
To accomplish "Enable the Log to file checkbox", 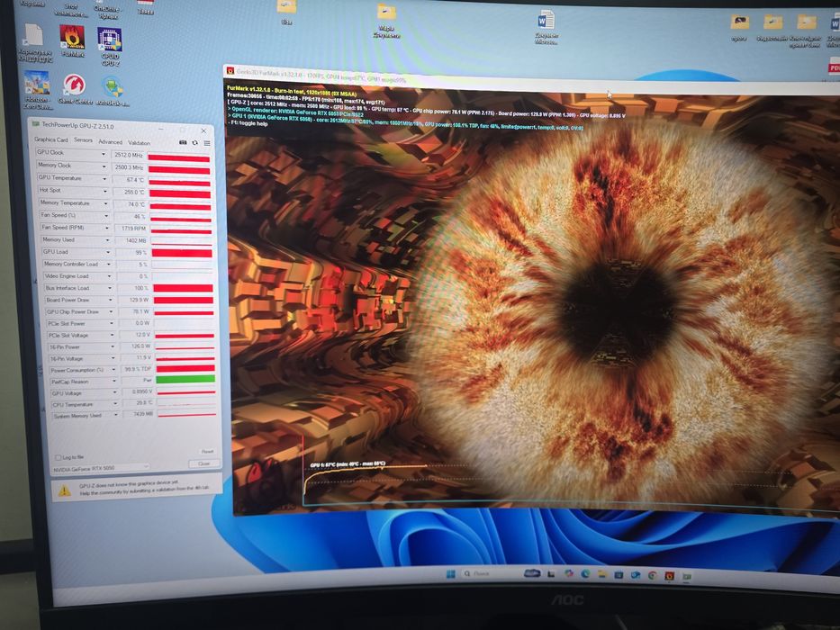I will [x=58, y=457].
